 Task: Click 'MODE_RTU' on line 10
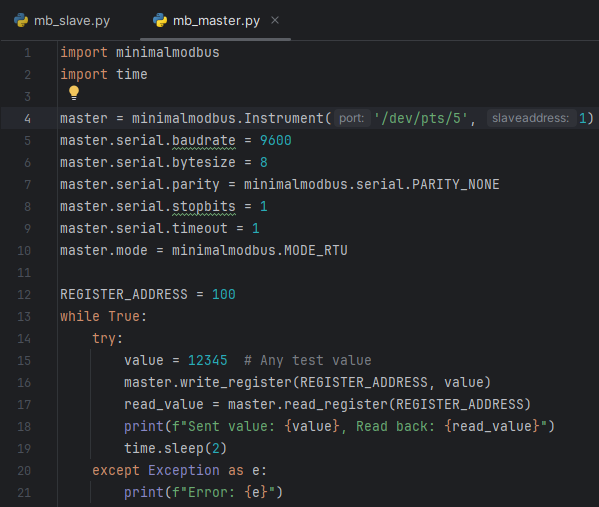click(x=316, y=251)
